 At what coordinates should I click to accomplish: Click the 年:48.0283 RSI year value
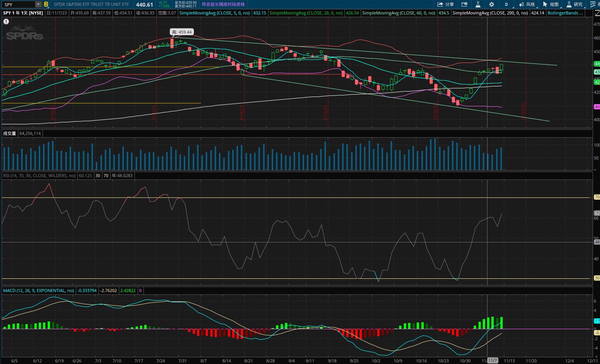coord(122,176)
